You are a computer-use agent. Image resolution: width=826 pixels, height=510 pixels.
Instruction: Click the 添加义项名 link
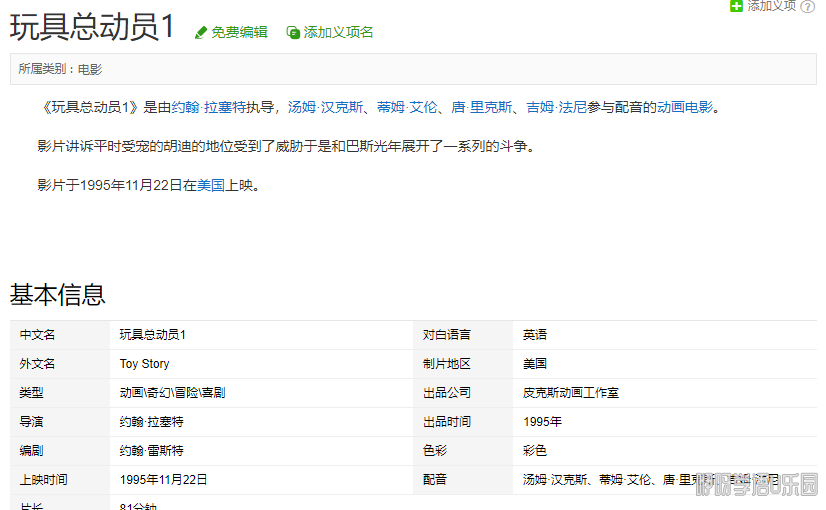point(338,33)
